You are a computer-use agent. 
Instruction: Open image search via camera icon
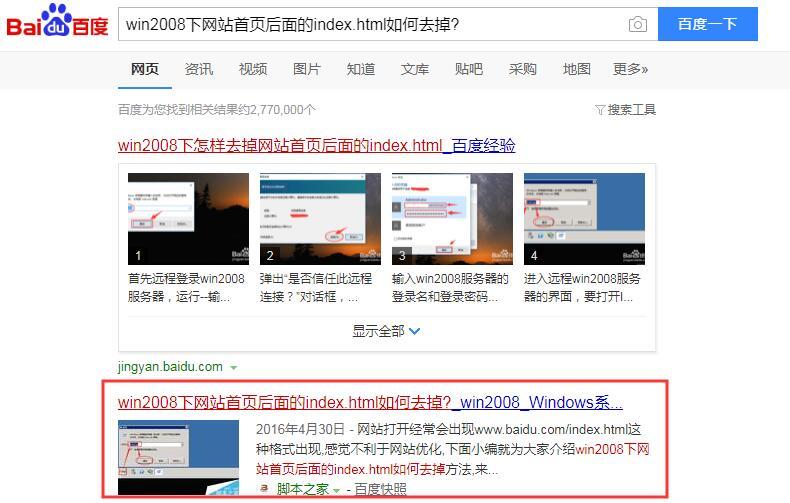click(637, 24)
